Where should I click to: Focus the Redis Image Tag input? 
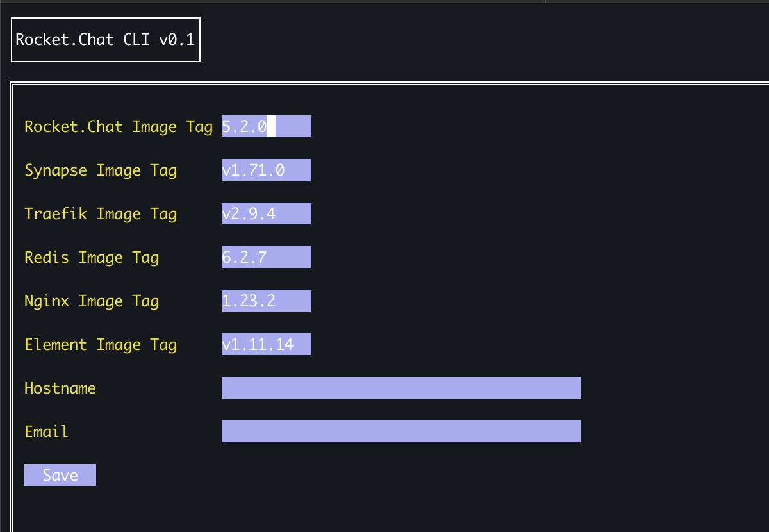tap(266, 256)
